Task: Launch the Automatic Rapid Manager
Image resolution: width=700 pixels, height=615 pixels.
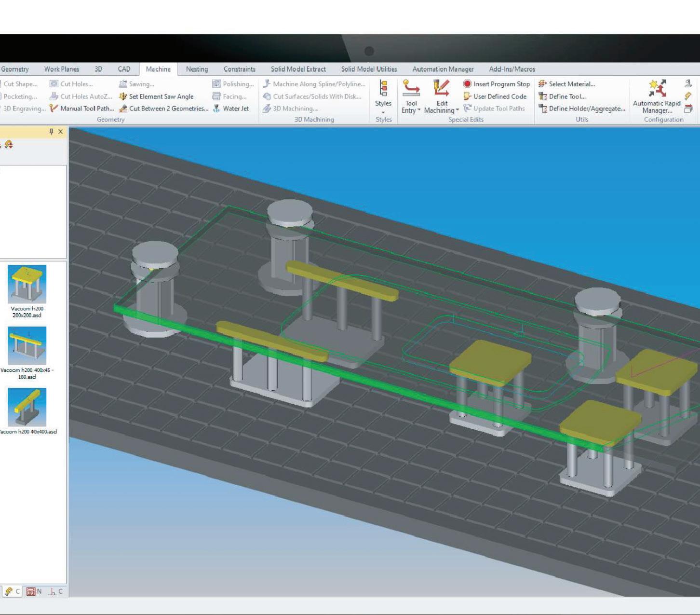Action: point(657,97)
